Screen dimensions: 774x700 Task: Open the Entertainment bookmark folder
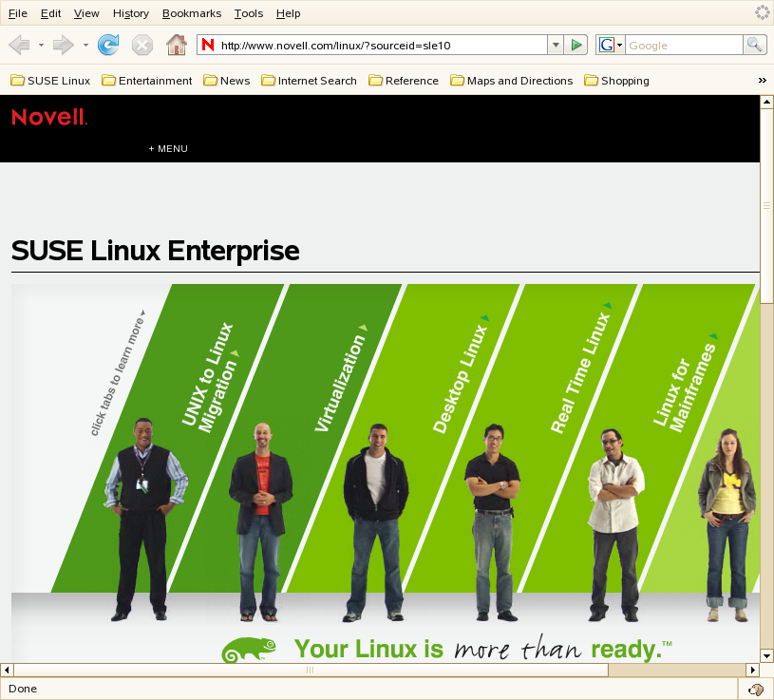click(x=146, y=81)
